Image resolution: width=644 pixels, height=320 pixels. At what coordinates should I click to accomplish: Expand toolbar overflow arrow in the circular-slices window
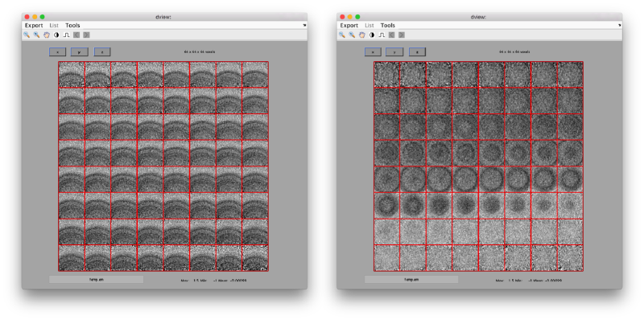(619, 26)
